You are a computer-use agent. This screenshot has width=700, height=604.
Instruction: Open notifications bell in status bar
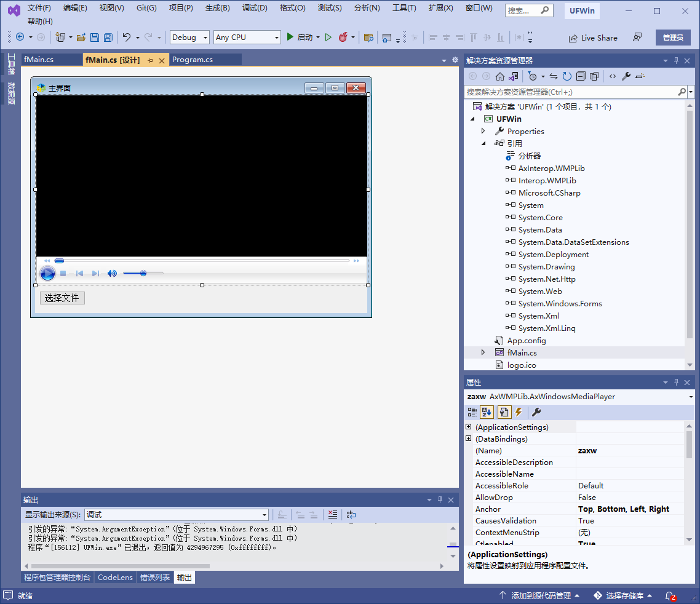[x=670, y=596]
